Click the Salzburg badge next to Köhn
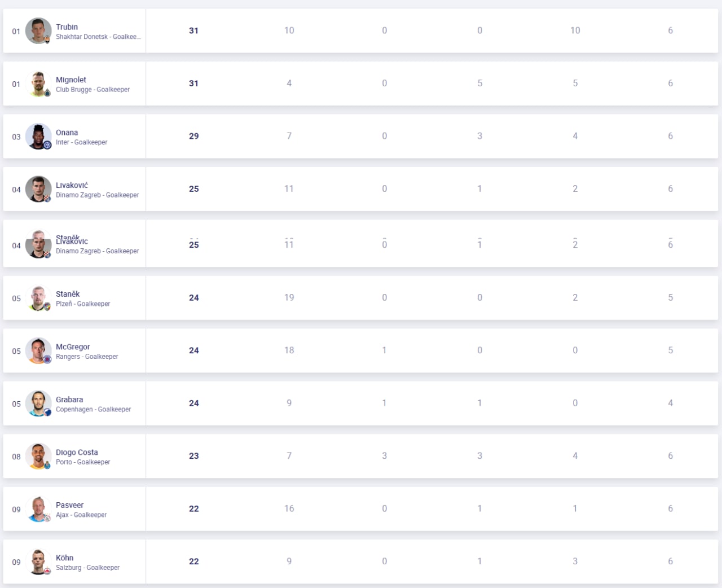The image size is (722, 588). tap(47, 571)
